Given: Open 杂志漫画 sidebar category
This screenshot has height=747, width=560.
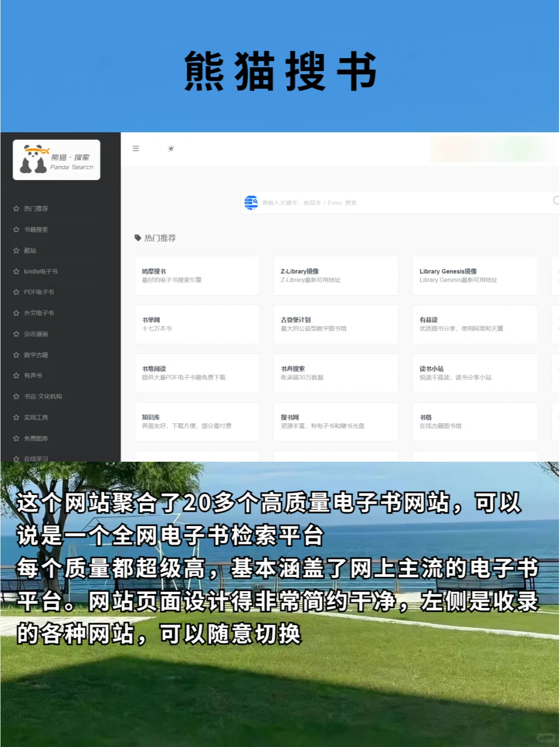Looking at the screenshot, I should point(36,334).
